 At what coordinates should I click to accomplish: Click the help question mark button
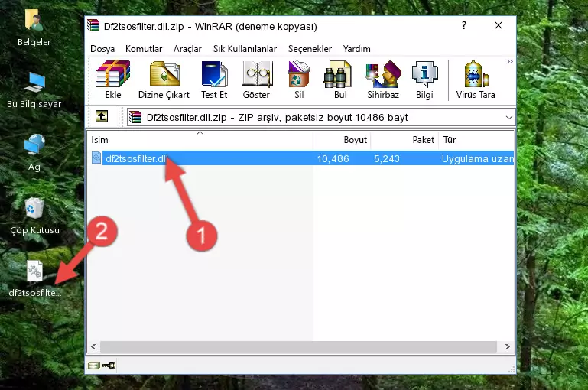[x=464, y=25]
